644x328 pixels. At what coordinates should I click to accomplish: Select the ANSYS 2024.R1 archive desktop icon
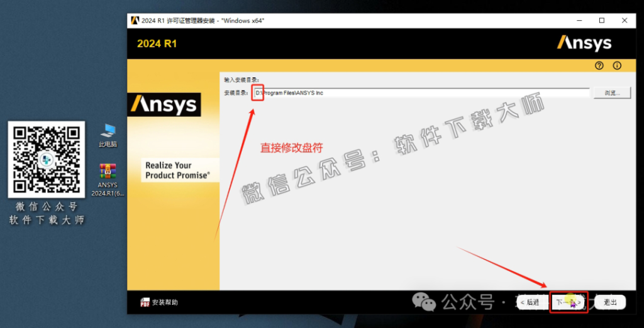click(x=108, y=180)
